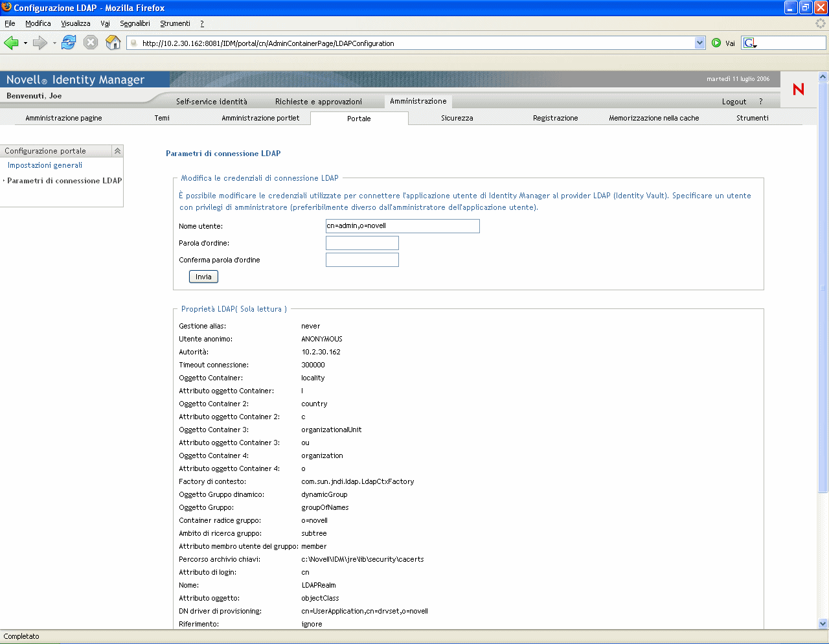829x644 pixels.
Task: Open the ? help menu in the menu bar
Action: click(202, 23)
